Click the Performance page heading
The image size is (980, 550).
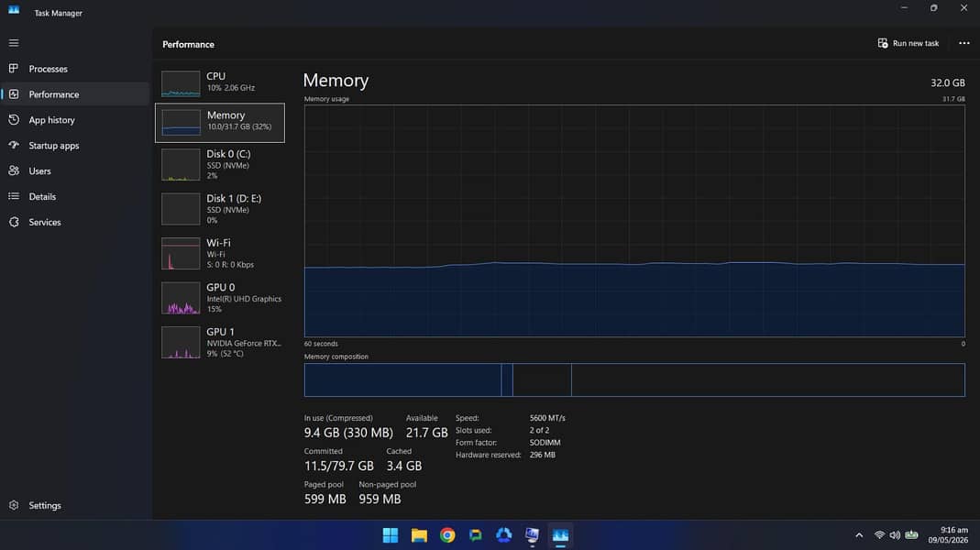(x=188, y=44)
